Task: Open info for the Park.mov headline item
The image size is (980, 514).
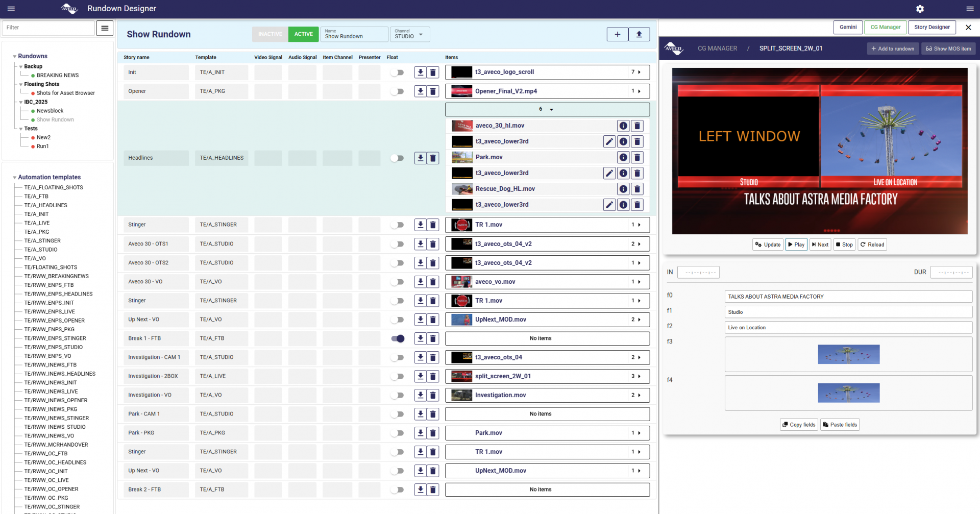Action: [623, 157]
